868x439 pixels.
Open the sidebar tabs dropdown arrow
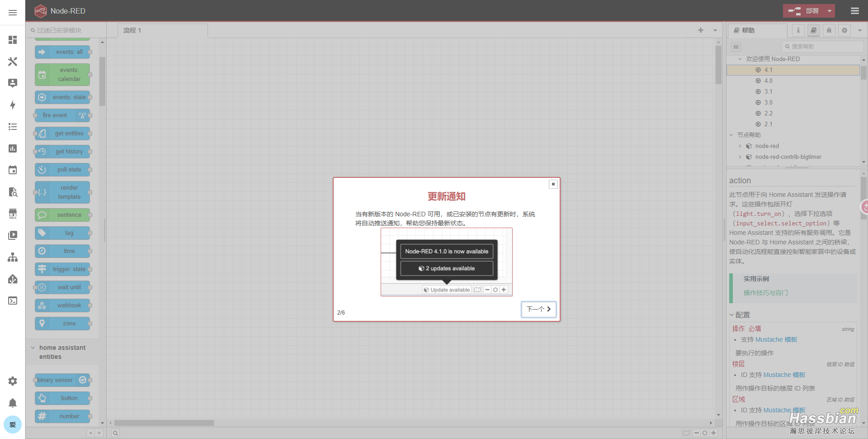(860, 30)
